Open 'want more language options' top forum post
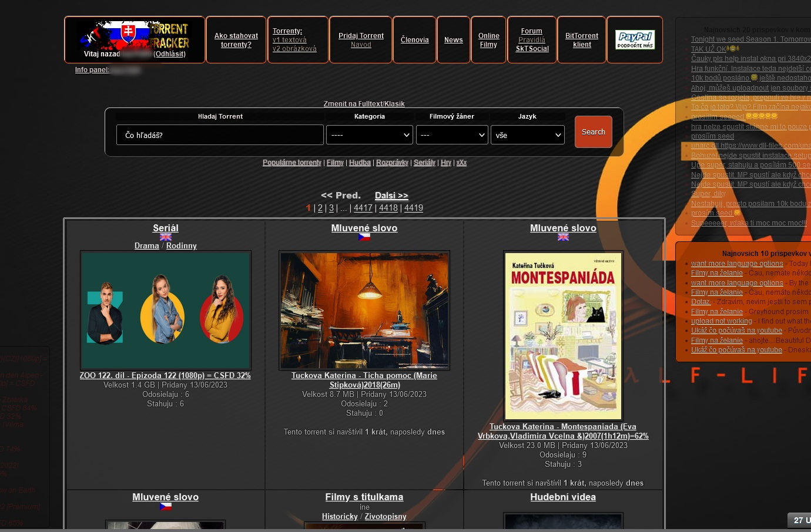This screenshot has width=811, height=532. pos(737,264)
